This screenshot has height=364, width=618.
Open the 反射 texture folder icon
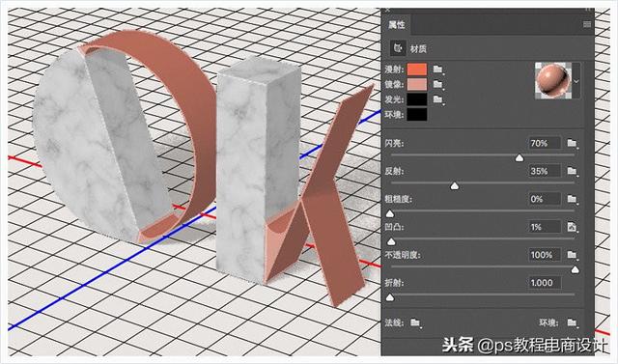click(573, 171)
